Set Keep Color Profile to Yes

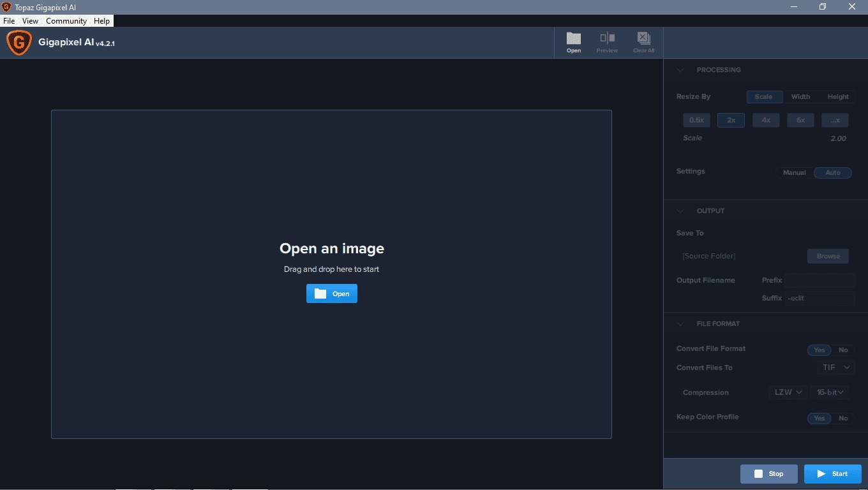point(819,419)
